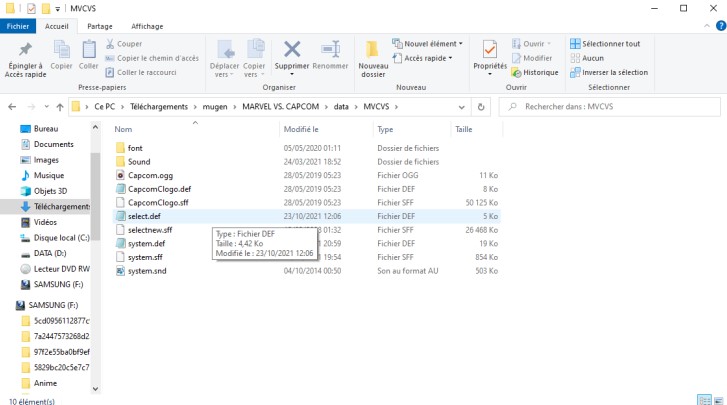
Task: Collapse the ribbon with the chevron
Action: click(707, 26)
